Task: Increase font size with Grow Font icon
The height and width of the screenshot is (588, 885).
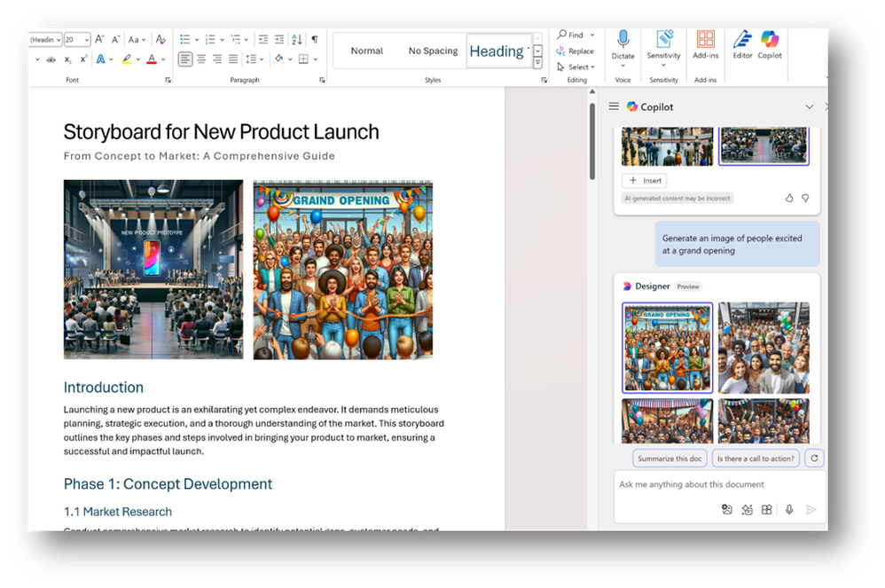Action: [99, 40]
